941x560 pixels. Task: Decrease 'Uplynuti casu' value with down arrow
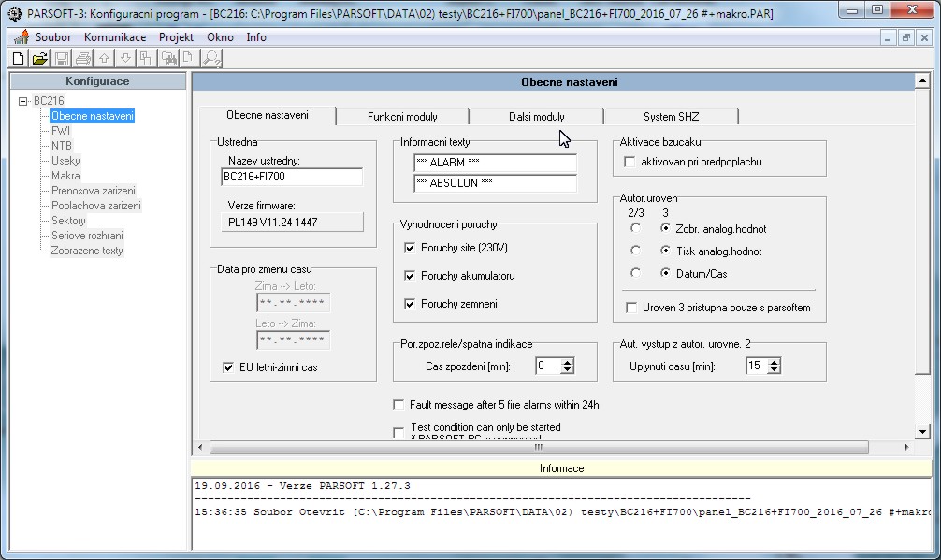(x=774, y=370)
